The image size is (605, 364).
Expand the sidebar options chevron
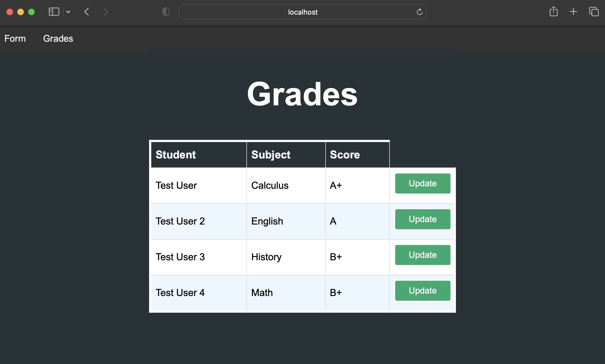(x=68, y=12)
